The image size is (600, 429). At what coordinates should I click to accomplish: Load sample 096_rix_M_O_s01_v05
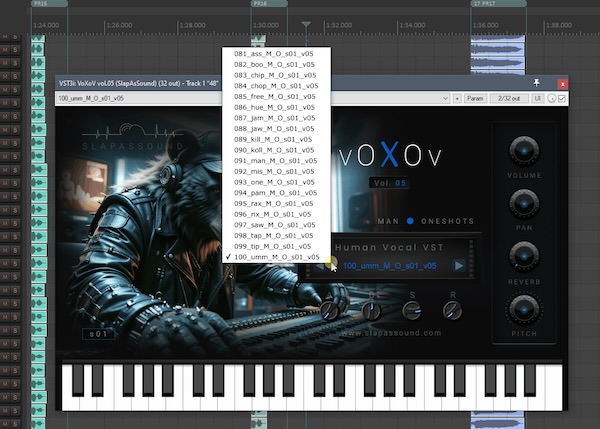pos(276,215)
